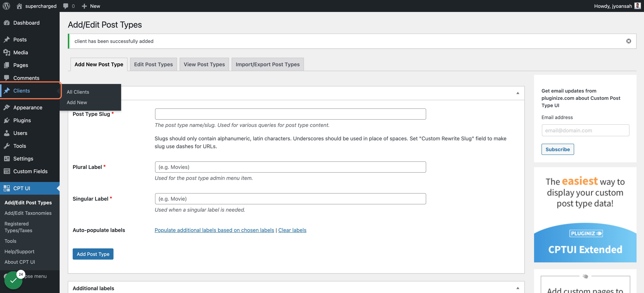Click the Subscribe button
This screenshot has height=293, width=644.
[x=558, y=149]
